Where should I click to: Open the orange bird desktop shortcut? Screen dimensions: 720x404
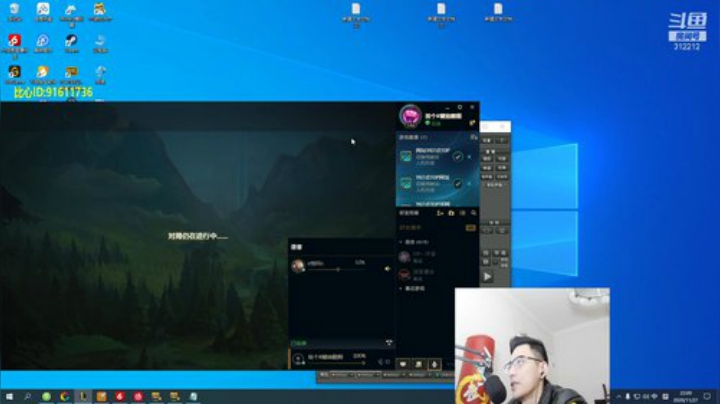click(43, 75)
